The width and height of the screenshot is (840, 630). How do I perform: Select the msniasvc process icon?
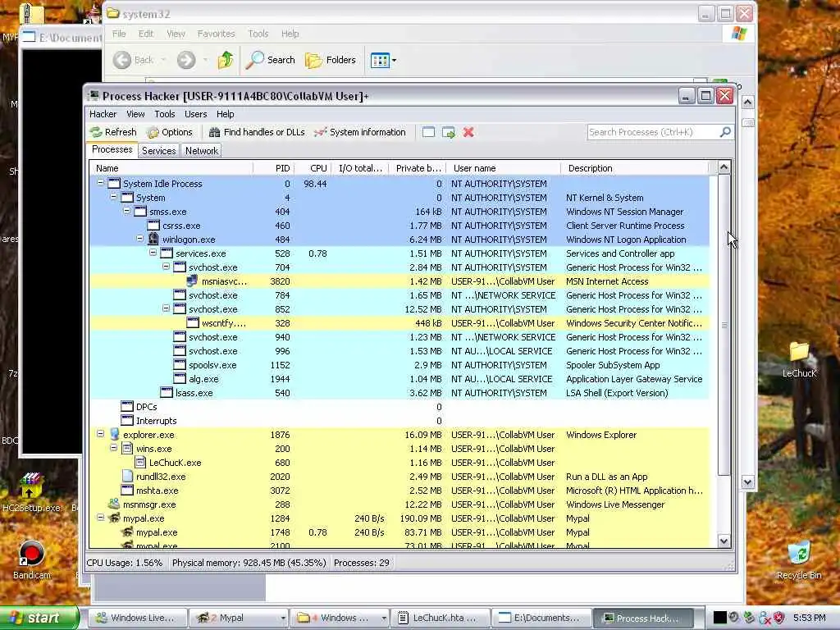click(192, 281)
